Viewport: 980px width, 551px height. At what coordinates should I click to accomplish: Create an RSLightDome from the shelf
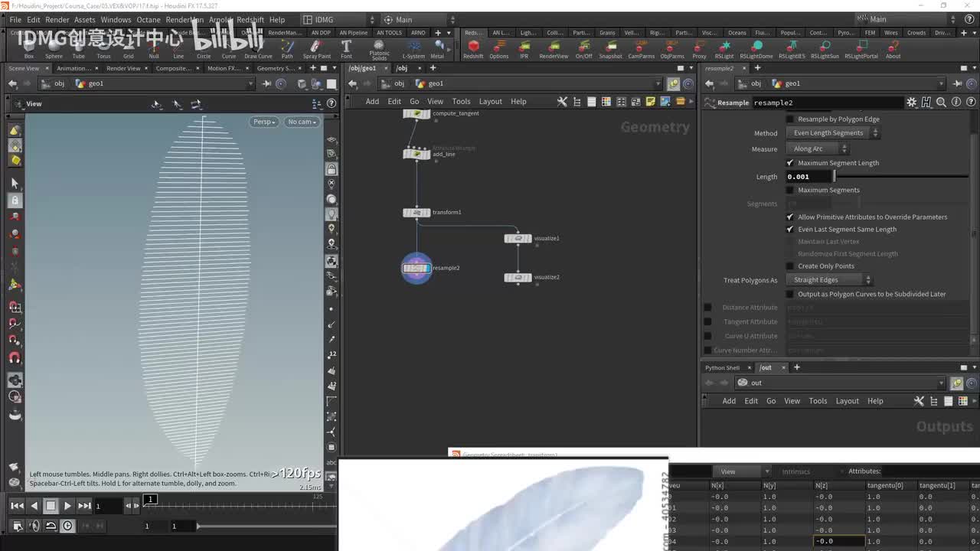(x=756, y=50)
